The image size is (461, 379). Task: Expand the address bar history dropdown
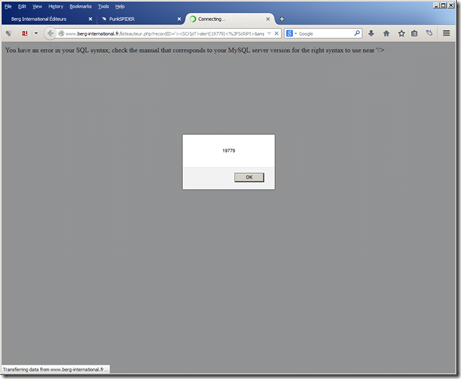pyautogui.click(x=269, y=34)
